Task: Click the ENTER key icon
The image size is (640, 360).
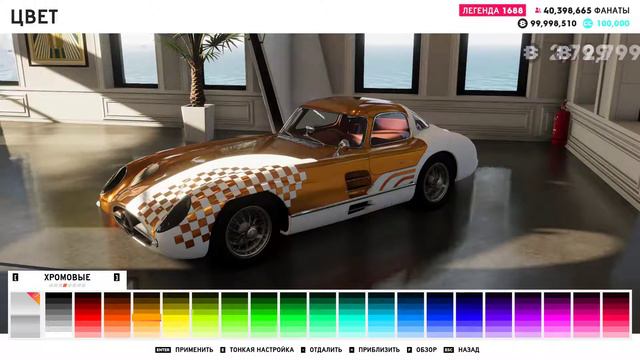Action: (x=163, y=350)
